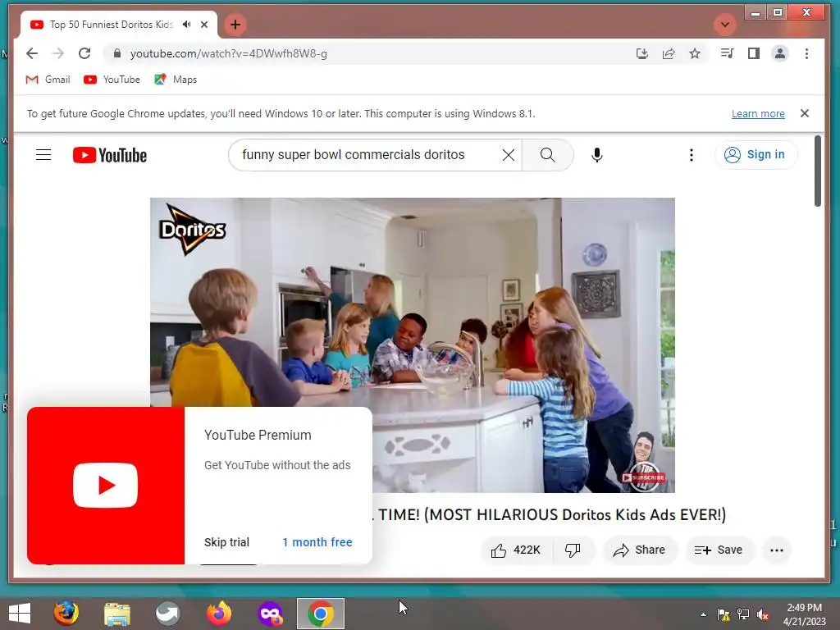Viewport: 840px width, 630px height.
Task: Bookmark this page with the star icon
Action: (x=694, y=53)
